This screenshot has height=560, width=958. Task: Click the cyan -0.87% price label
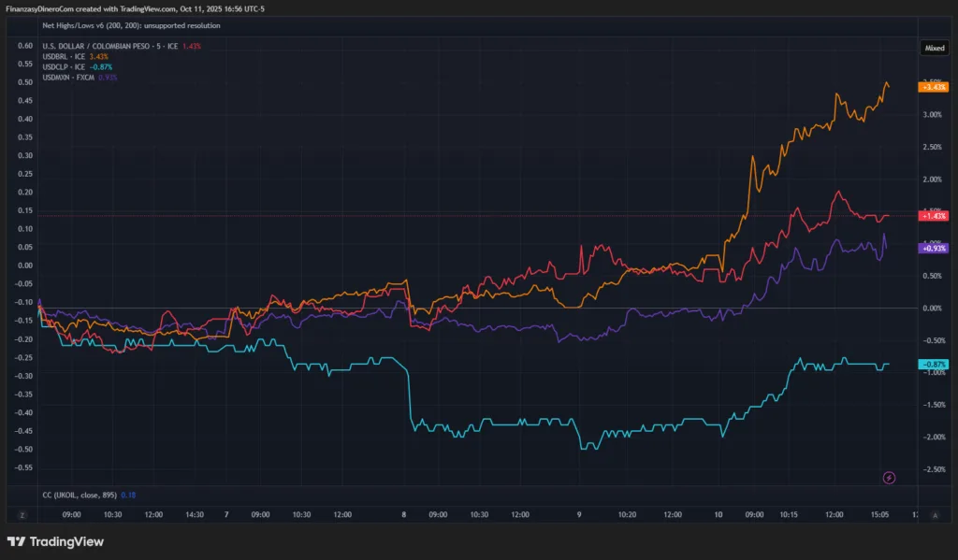click(934, 364)
